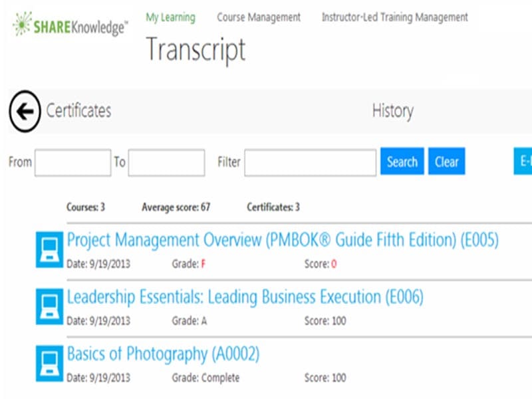Open the My Learning menu
The width and height of the screenshot is (532, 399).
click(170, 17)
